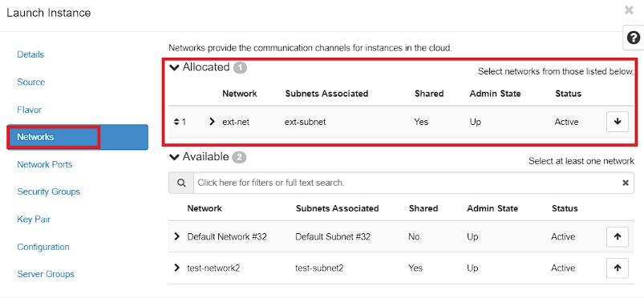The width and height of the screenshot is (644, 298).
Task: Click Active status of test-network2
Action: [563, 268]
